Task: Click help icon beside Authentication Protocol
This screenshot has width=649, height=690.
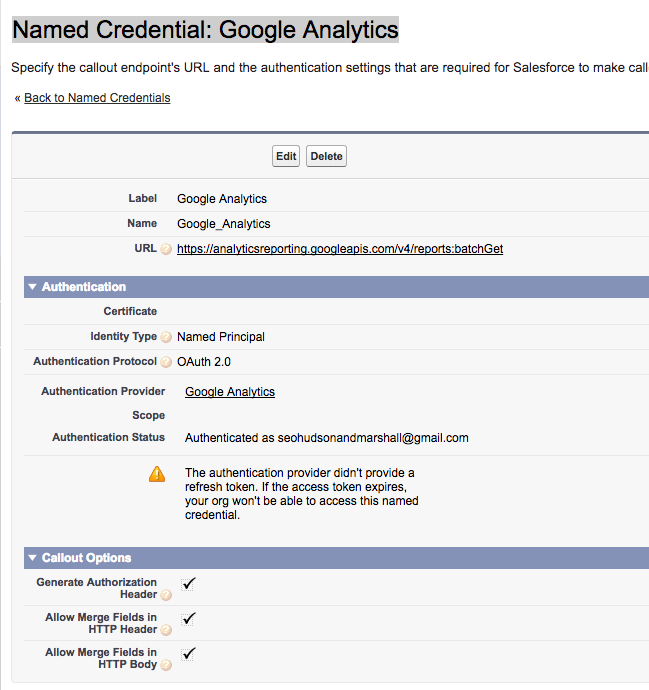Action: point(166,362)
